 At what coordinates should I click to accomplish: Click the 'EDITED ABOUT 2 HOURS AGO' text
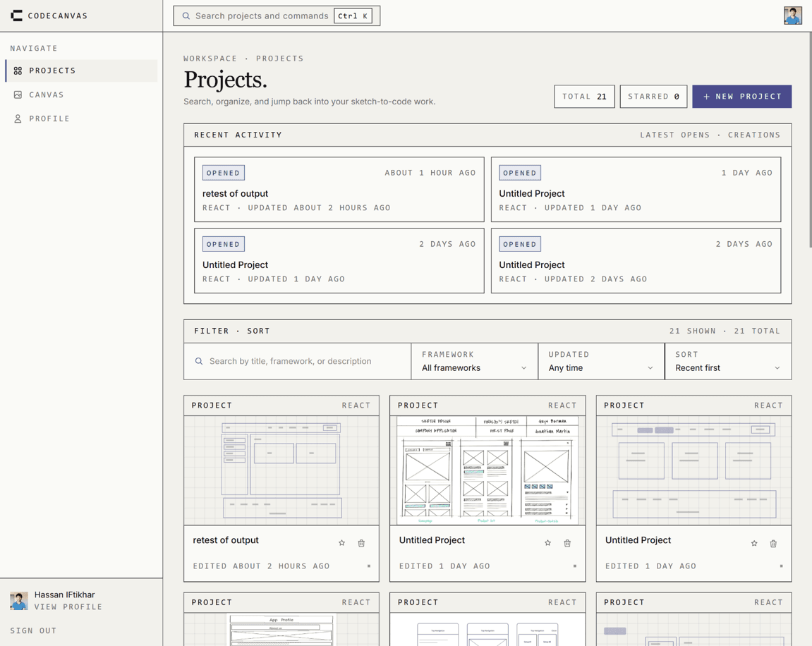tap(262, 566)
